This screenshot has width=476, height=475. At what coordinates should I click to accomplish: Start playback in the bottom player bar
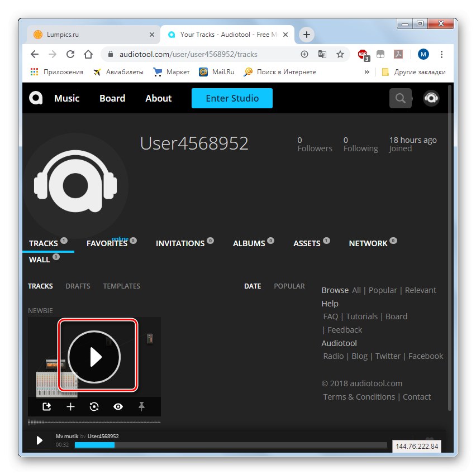pyautogui.click(x=40, y=440)
